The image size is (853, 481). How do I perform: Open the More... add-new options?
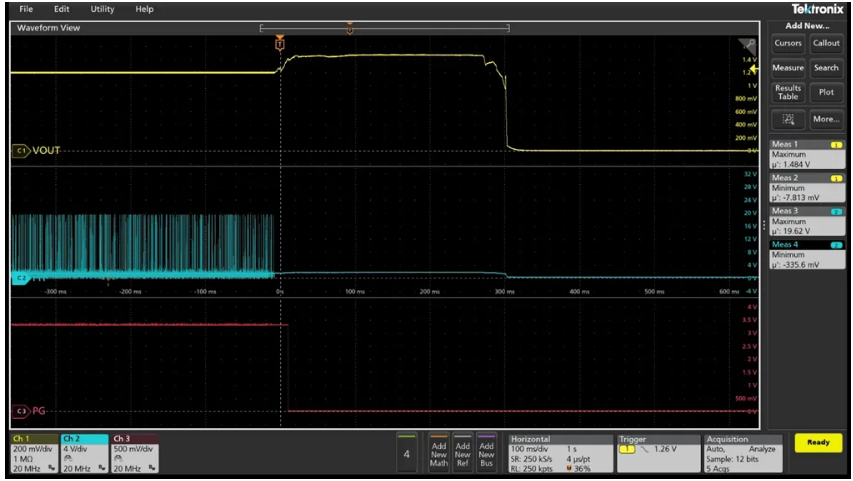[826, 119]
